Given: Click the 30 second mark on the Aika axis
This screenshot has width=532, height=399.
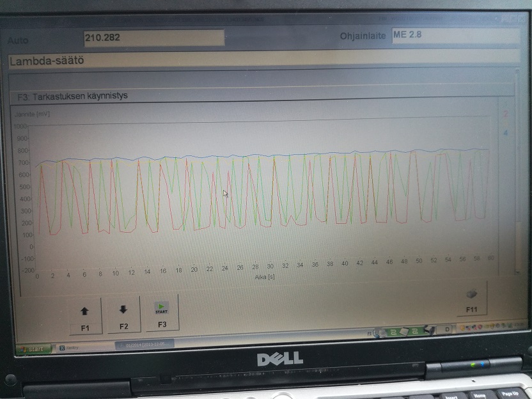Looking at the screenshot, I should (270, 265).
